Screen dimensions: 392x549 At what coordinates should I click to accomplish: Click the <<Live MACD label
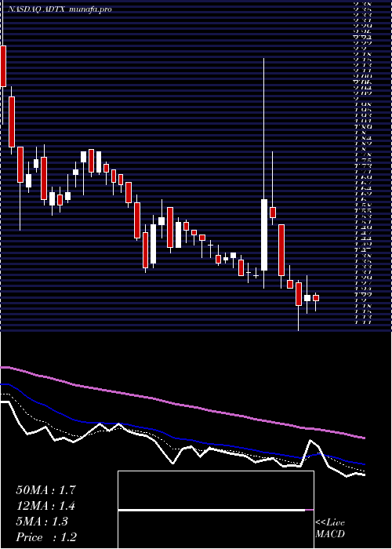pyautogui.click(x=330, y=529)
